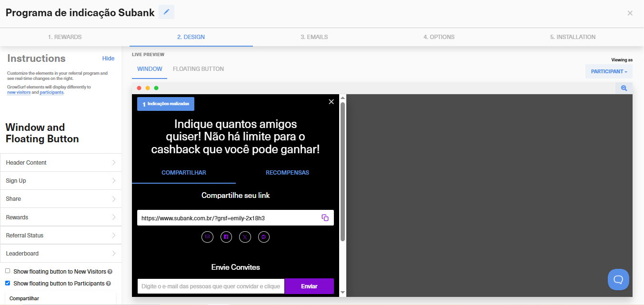This screenshot has width=644, height=305.
Task: Click the purple Enviar button
Action: pos(309,286)
